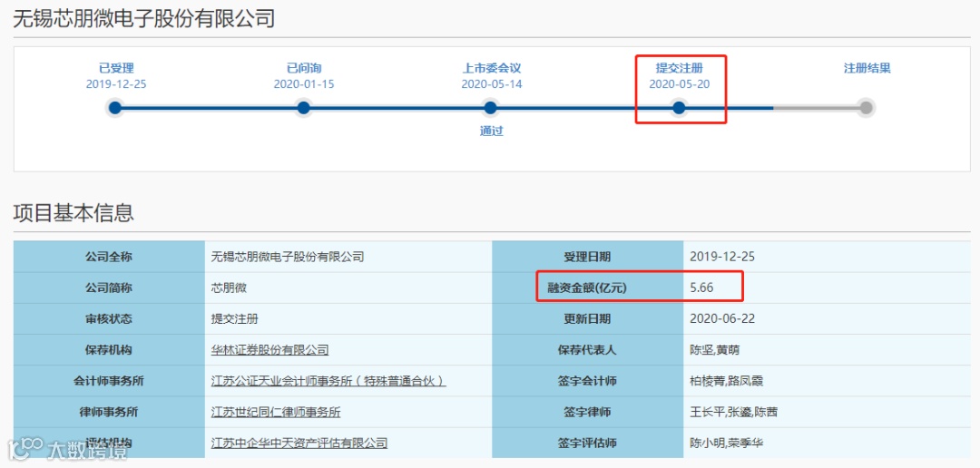980x468 pixels.
Task: Click the 受理日期 header cell
Action: pyautogui.click(x=587, y=257)
